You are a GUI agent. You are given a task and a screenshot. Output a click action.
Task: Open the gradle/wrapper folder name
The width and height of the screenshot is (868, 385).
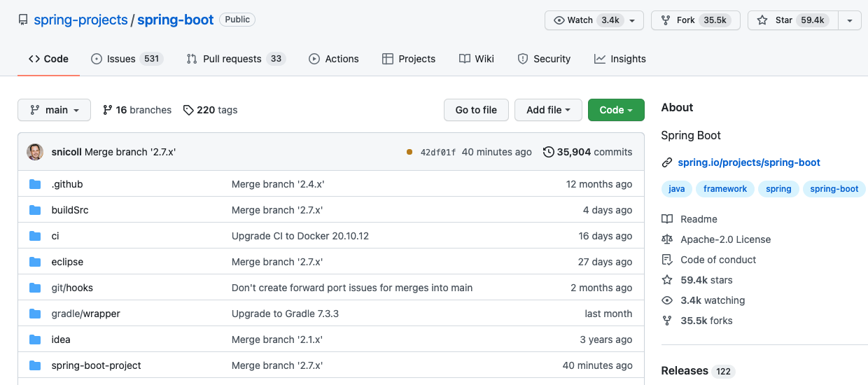pos(86,314)
